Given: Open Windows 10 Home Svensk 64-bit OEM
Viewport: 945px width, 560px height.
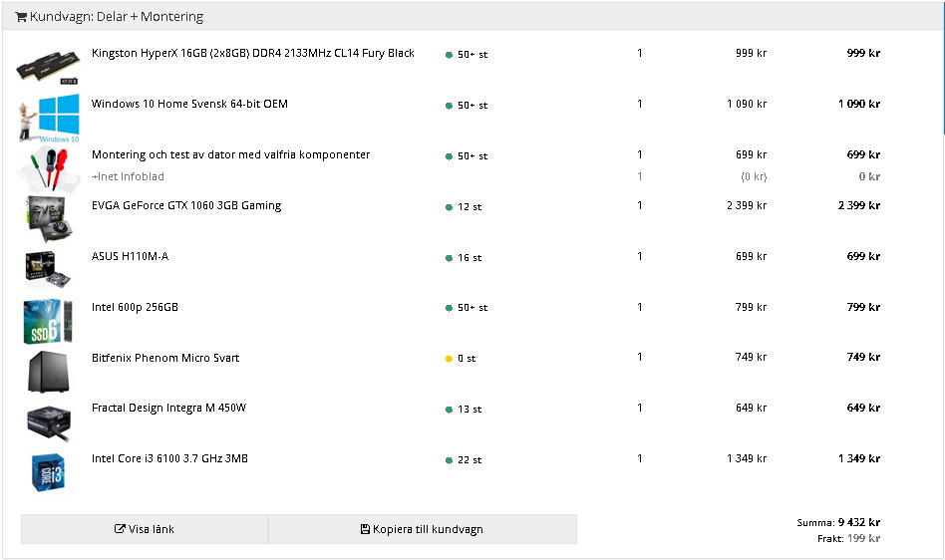Looking at the screenshot, I should coord(189,104).
